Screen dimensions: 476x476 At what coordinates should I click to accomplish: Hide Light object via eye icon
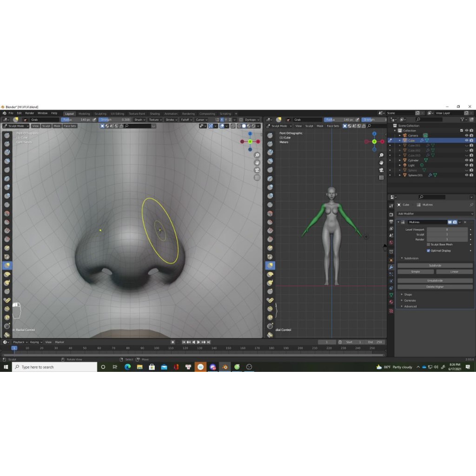pos(467,165)
